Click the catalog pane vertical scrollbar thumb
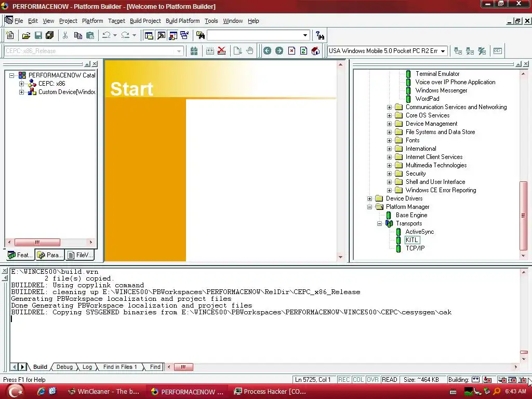The width and height of the screenshot is (532, 399). (x=524, y=216)
